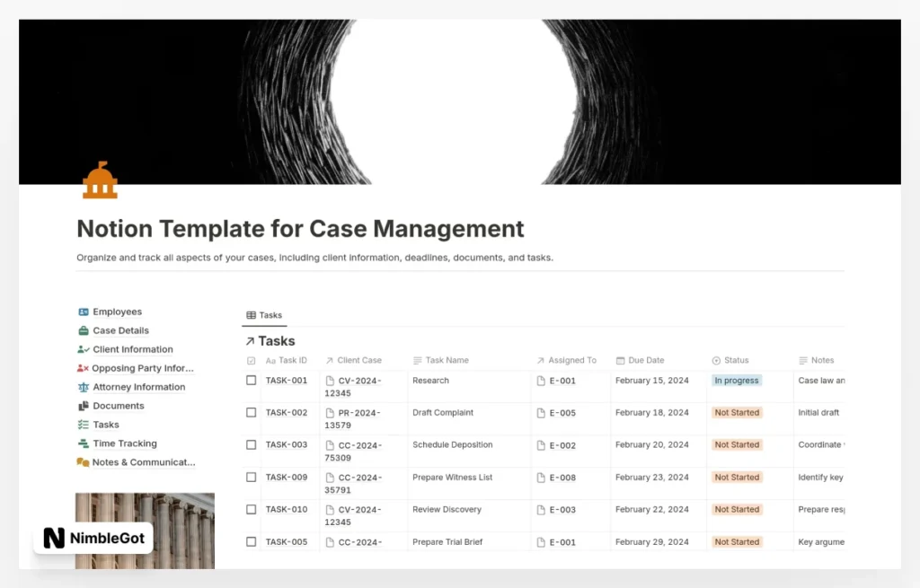Viewport: 920px width, 588px height.
Task: Open the Due Date column header options
Action: click(645, 360)
